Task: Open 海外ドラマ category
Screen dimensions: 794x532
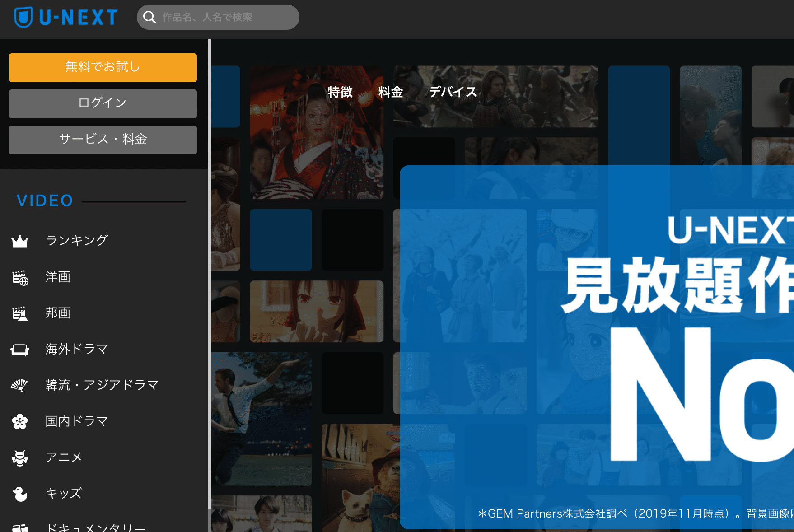Action: tap(77, 349)
